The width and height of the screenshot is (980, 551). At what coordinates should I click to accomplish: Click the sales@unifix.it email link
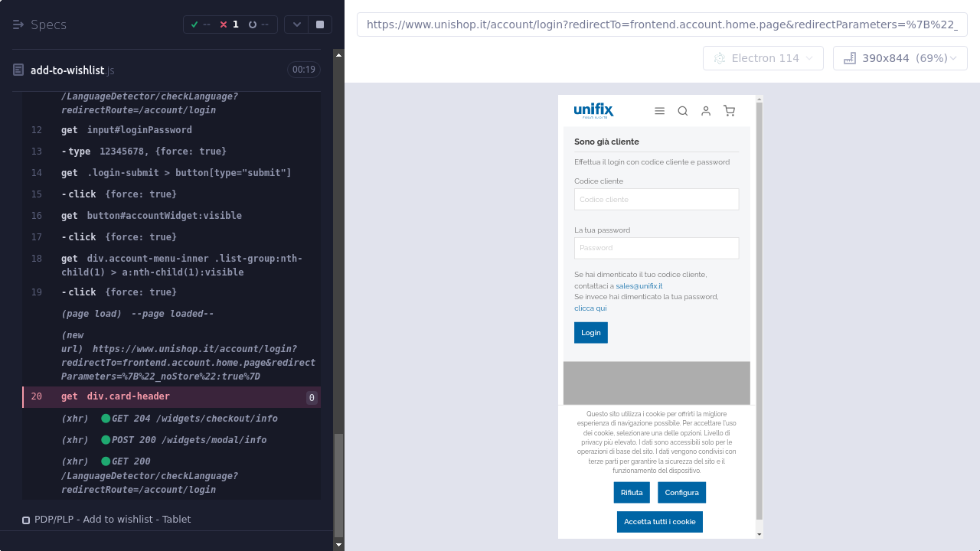639,286
